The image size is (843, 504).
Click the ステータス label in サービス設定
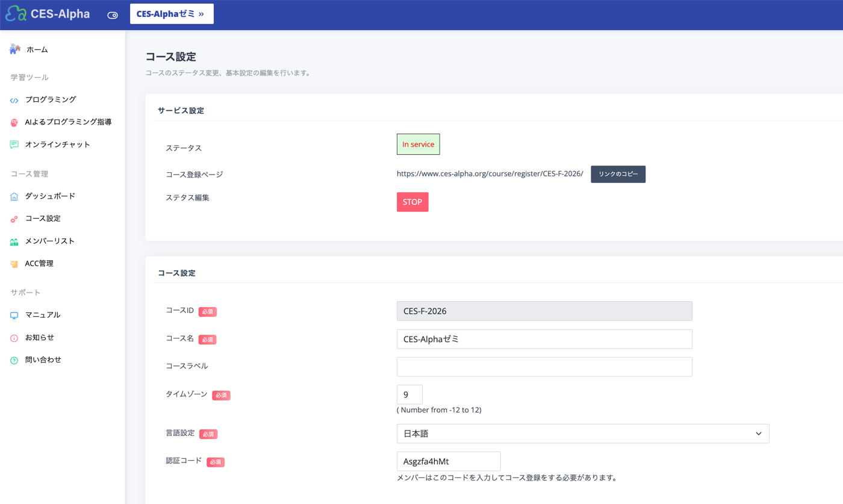click(184, 148)
